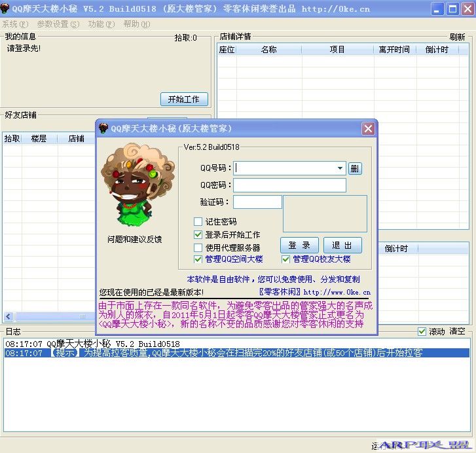Close the login dialog

368,129
